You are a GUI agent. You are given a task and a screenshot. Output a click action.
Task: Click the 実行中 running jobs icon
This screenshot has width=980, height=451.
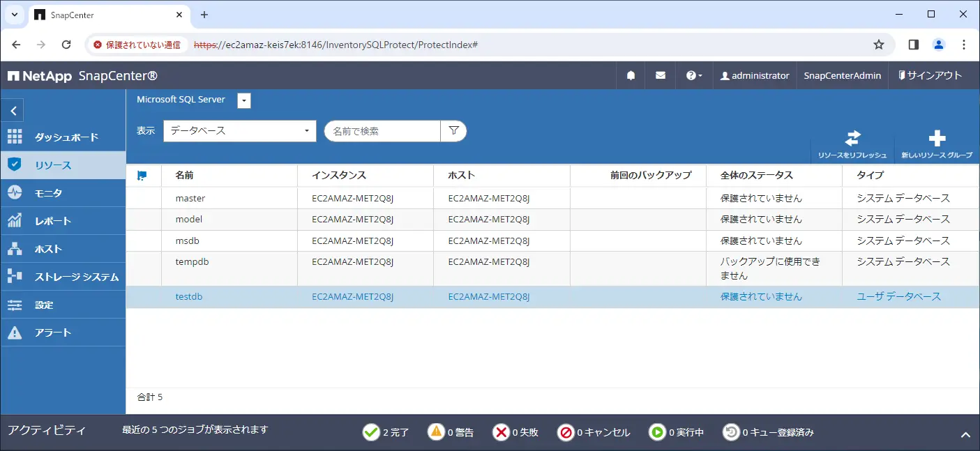pyautogui.click(x=657, y=432)
